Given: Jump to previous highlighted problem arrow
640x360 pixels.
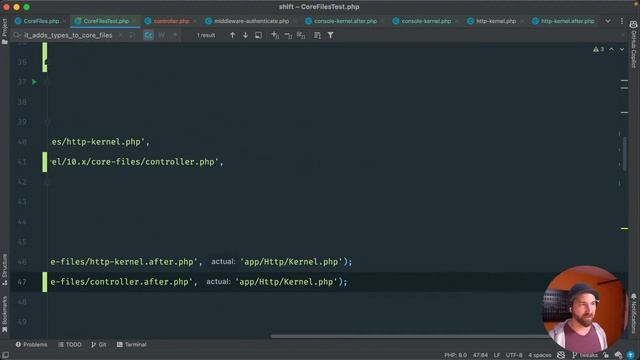Looking at the screenshot, I should 611,49.
